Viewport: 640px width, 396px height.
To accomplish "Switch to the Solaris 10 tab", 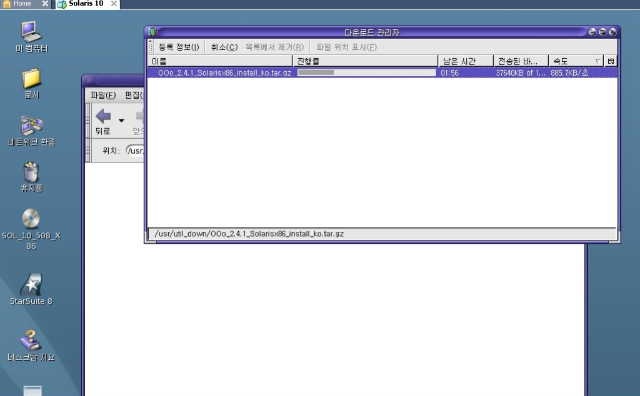I will pos(87,4).
